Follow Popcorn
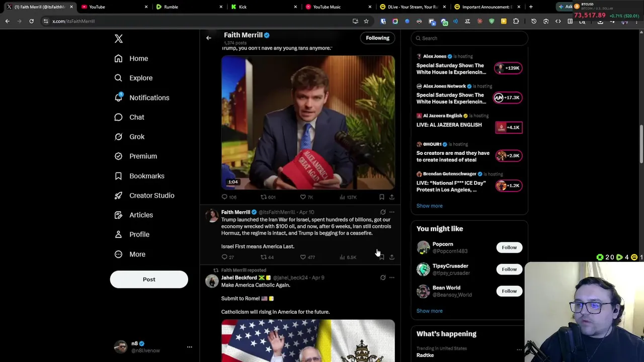 click(509, 247)
